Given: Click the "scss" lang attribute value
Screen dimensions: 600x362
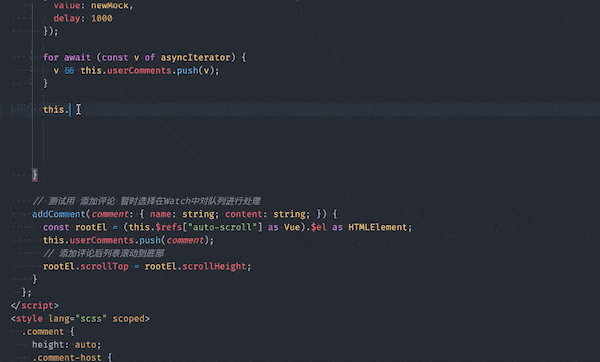Looking at the screenshot, I should click(91, 318).
